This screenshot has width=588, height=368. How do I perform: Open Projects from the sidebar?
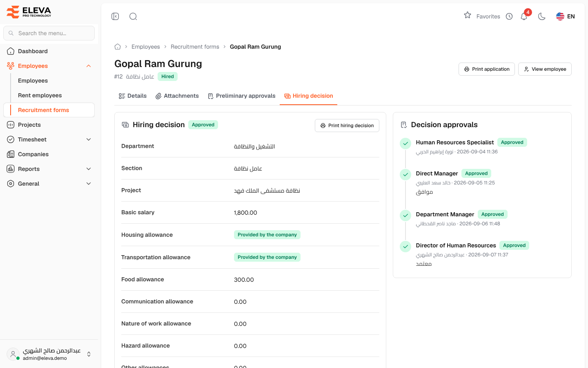49,125
